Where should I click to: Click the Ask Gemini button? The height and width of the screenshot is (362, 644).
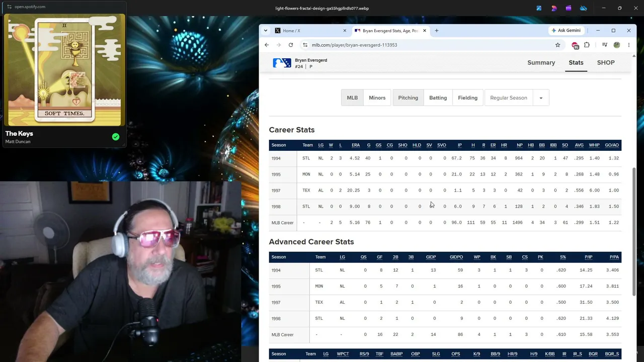coord(566,31)
